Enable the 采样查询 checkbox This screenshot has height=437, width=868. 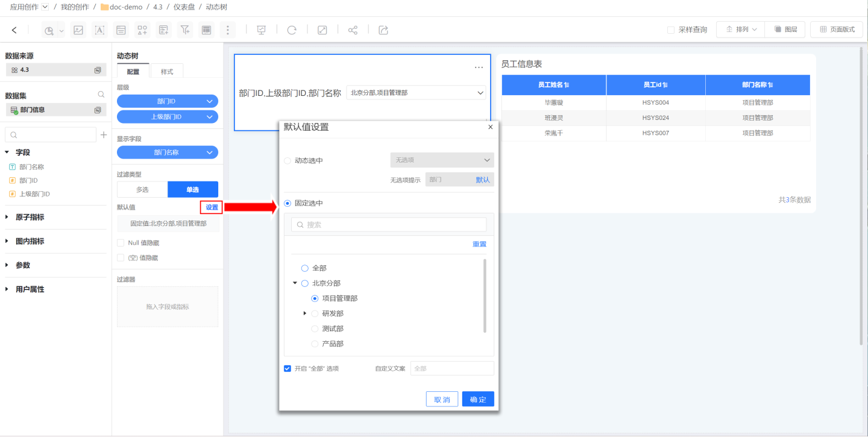[x=671, y=30]
